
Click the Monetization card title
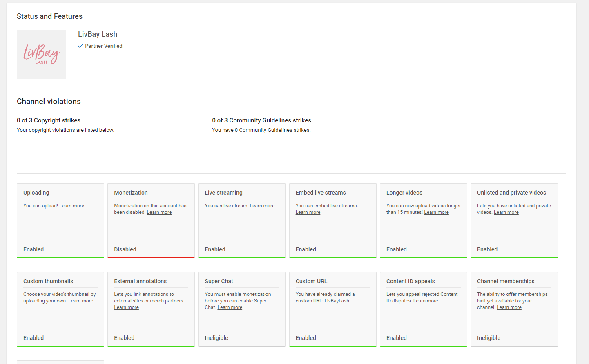pos(131,193)
